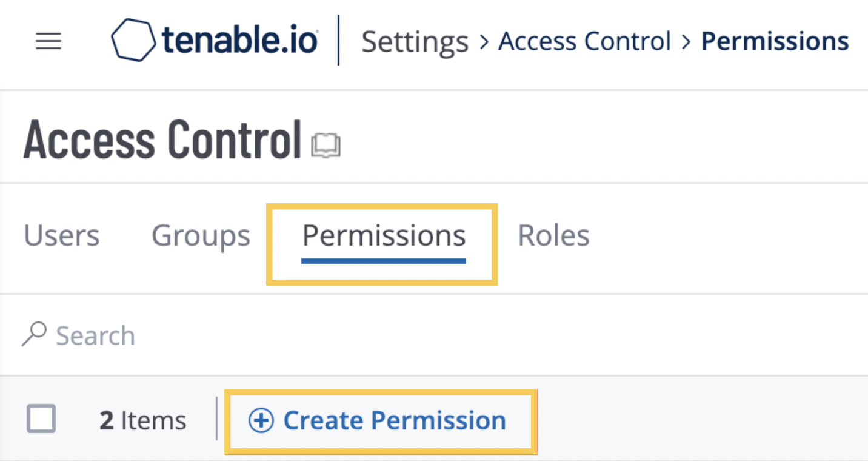Click the bold Permissions breadcrumb item
Viewport: 868px width, 461px height.
pyautogui.click(x=775, y=42)
